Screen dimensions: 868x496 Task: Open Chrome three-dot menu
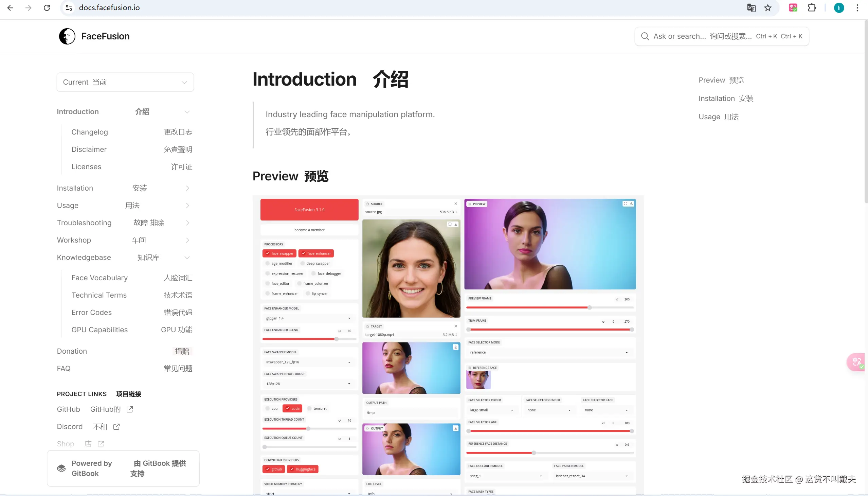[x=857, y=7]
